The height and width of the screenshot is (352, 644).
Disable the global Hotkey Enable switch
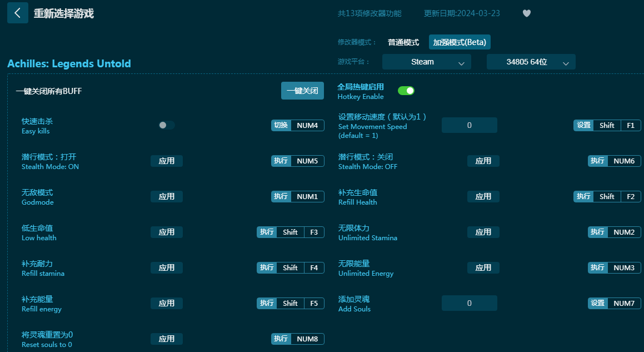406,91
